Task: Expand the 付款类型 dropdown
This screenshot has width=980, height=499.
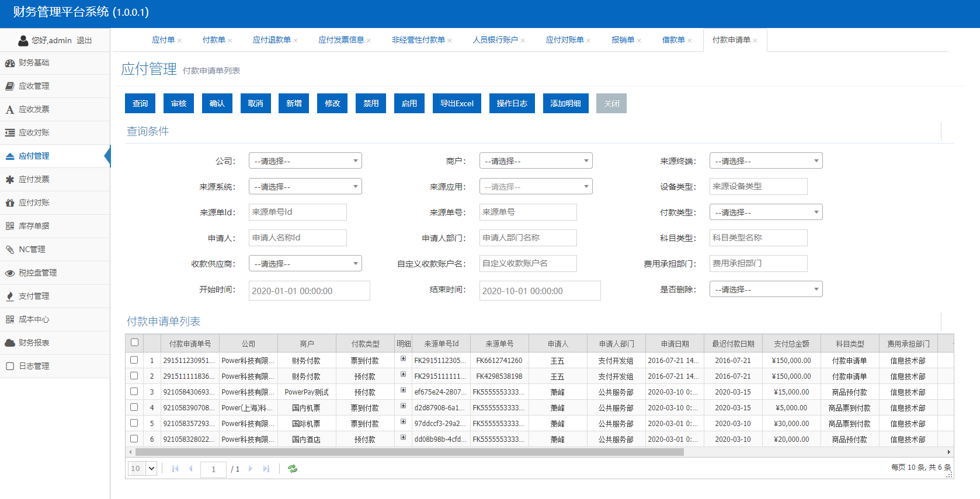Action: 766,212
